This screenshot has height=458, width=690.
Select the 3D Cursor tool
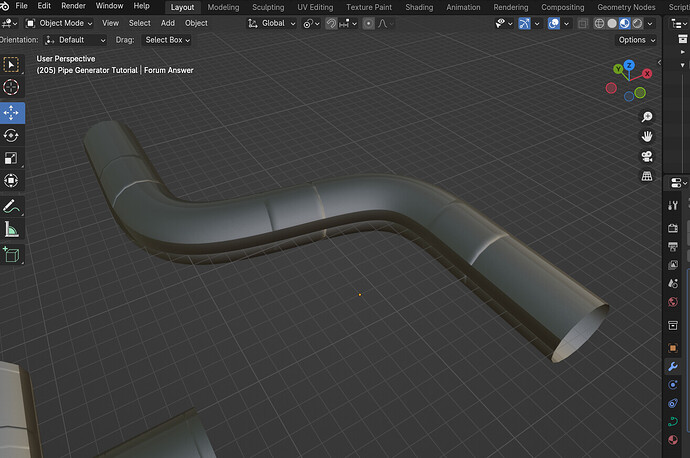click(11, 87)
